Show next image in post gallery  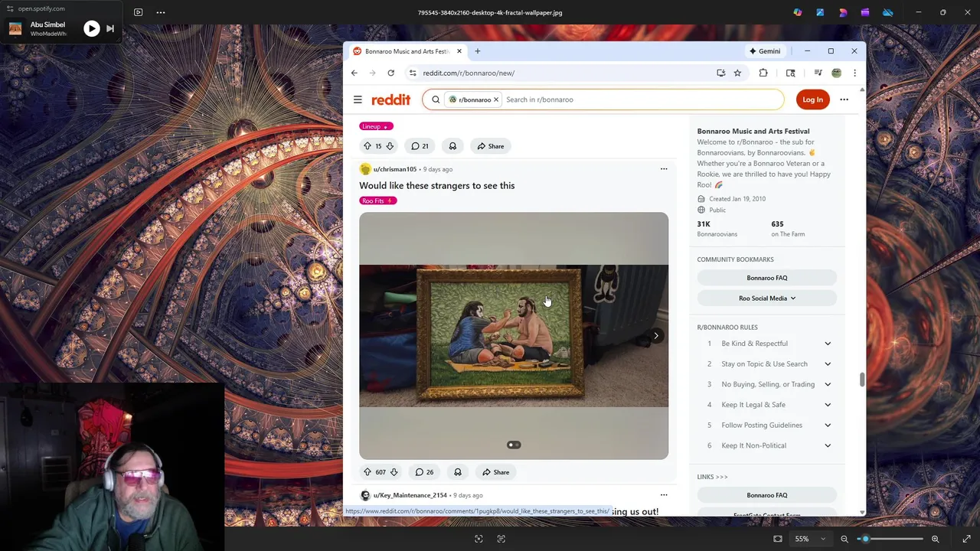point(656,335)
